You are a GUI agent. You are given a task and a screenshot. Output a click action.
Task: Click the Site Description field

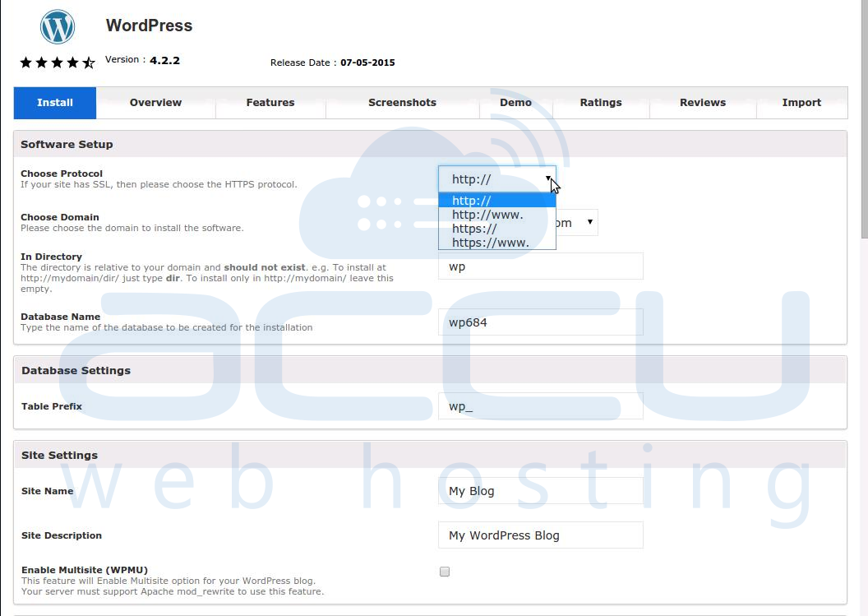coord(541,535)
